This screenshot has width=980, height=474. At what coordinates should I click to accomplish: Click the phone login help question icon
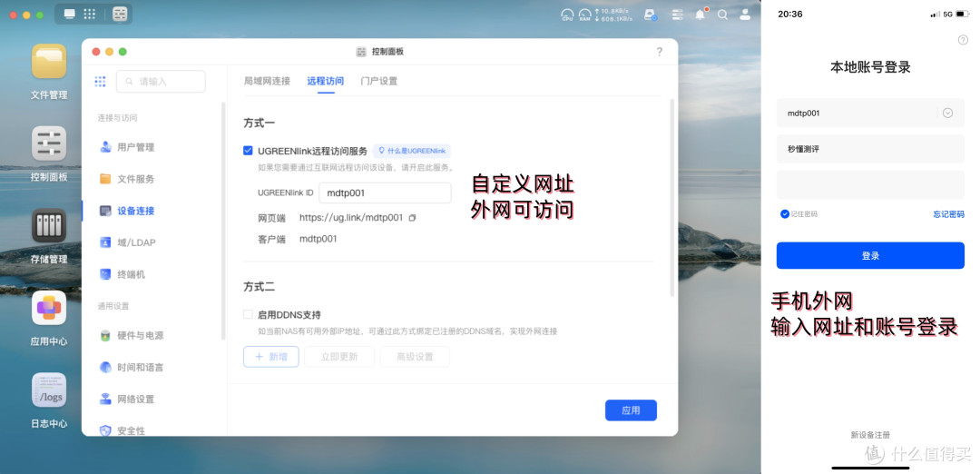point(963,40)
